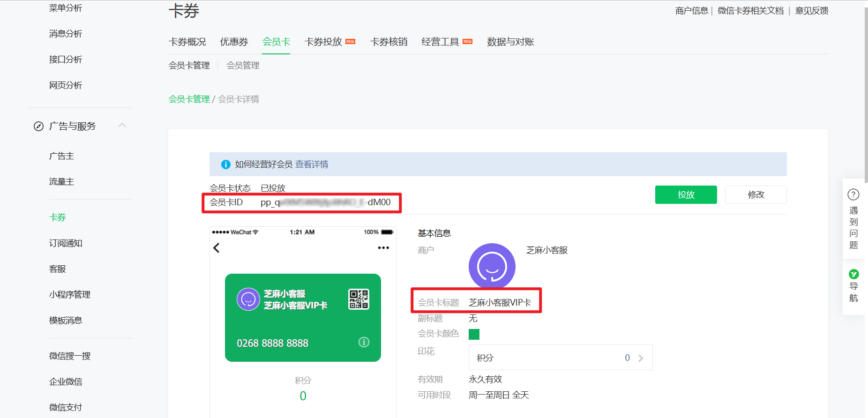Viewport: 868px width, 418px height.
Task: Open the 数据与对账 tab
Action: [510, 42]
